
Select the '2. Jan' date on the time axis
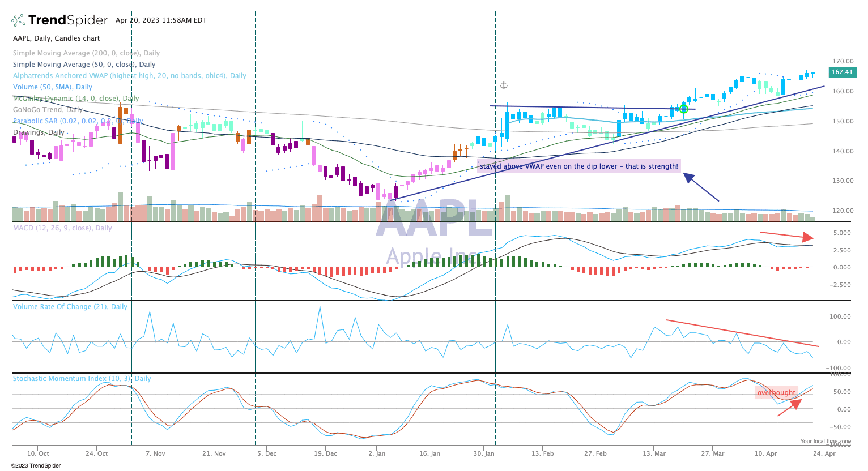click(x=377, y=453)
